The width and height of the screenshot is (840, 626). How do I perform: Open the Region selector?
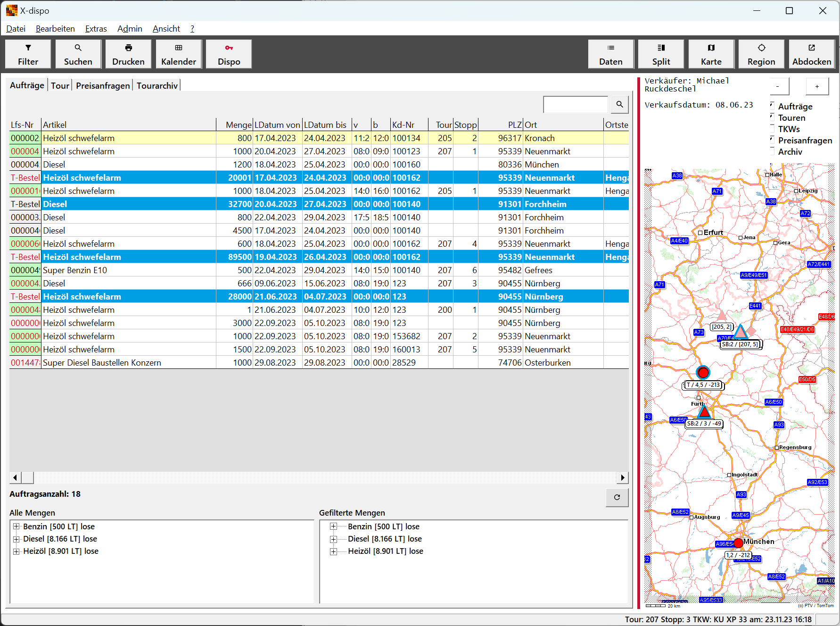click(x=761, y=54)
